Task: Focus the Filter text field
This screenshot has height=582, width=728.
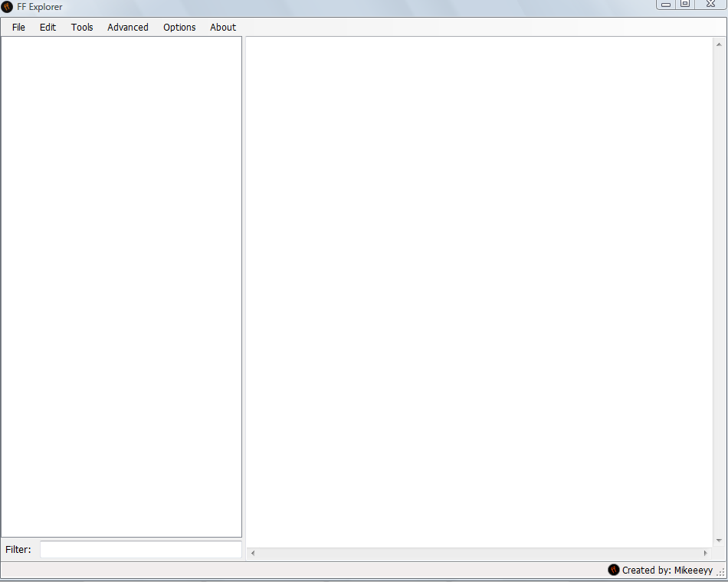Action: 140,550
